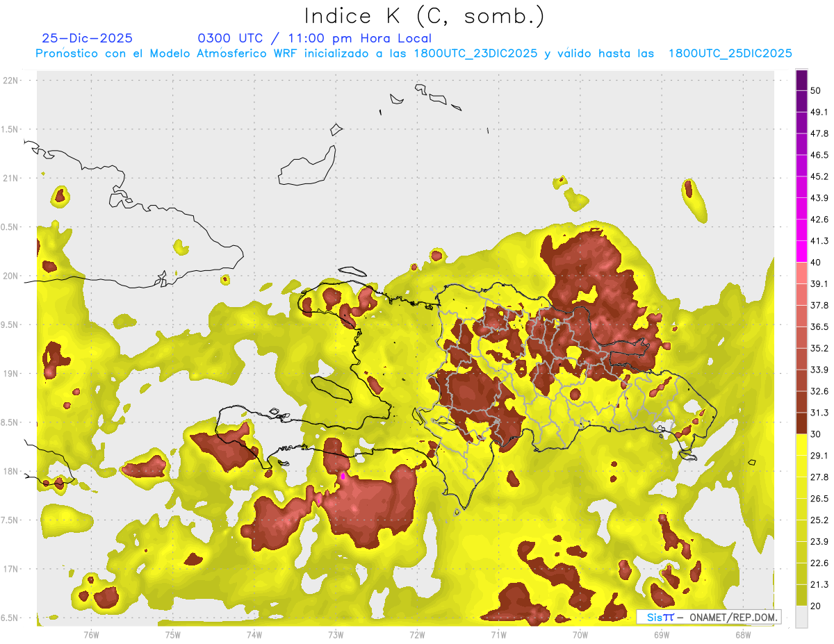Click the colorbar value '49.1'
This screenshot has width=834, height=644.
[x=819, y=112]
